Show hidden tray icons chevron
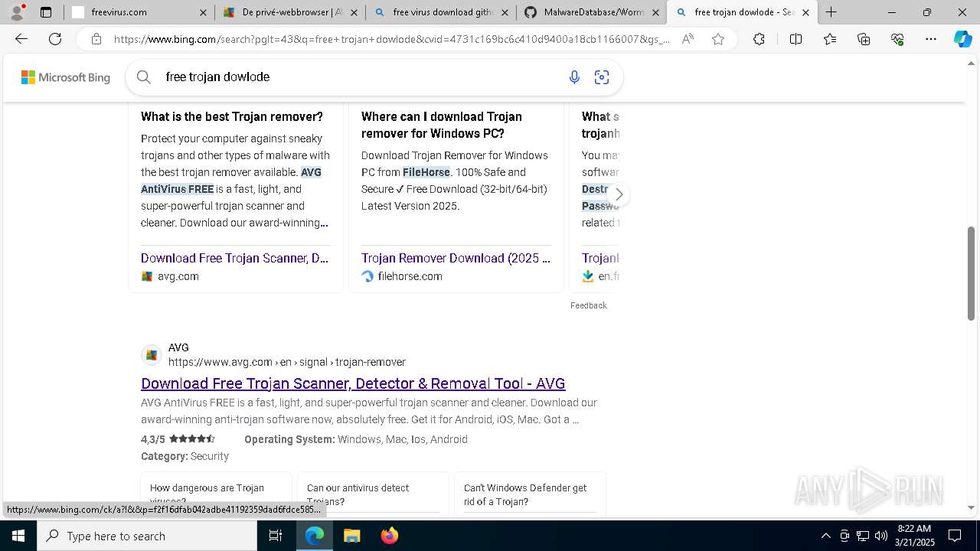Screen dimensions: 980x551 point(825,536)
